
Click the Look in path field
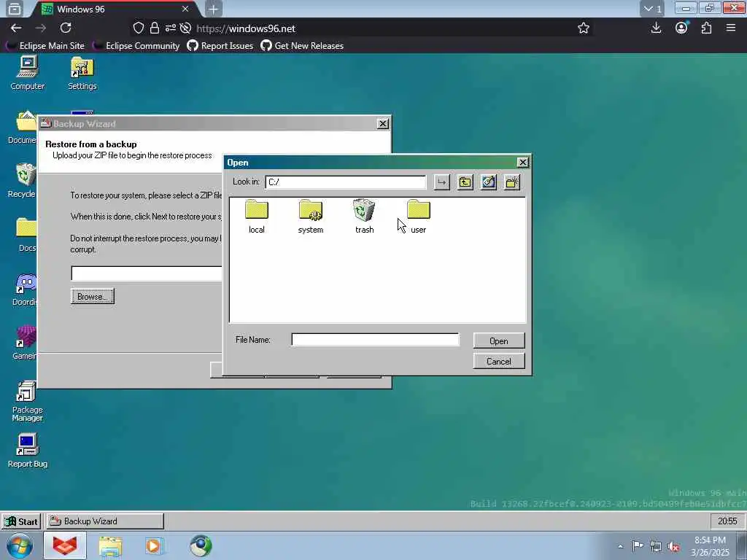(345, 182)
